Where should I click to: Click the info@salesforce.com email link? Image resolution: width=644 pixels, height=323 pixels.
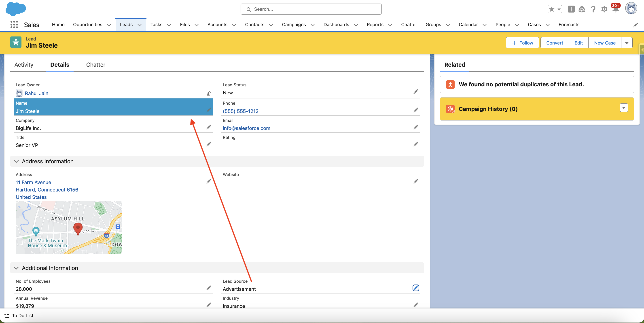coord(246,128)
